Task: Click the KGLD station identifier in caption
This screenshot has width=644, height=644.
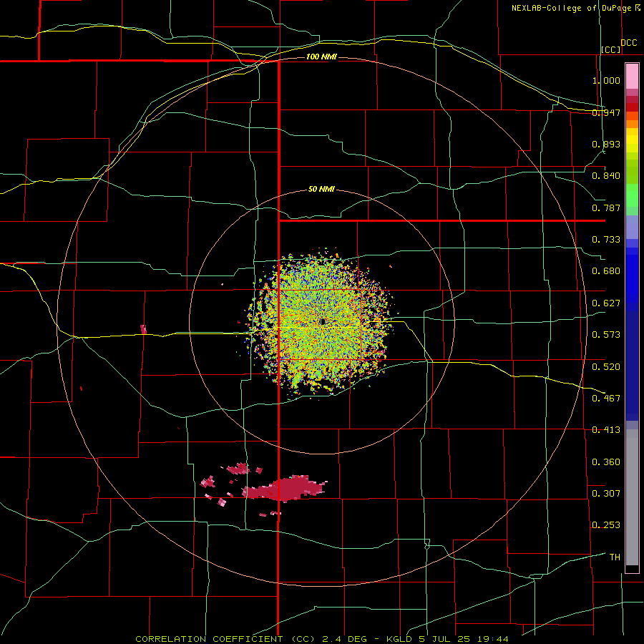Action: click(399, 639)
